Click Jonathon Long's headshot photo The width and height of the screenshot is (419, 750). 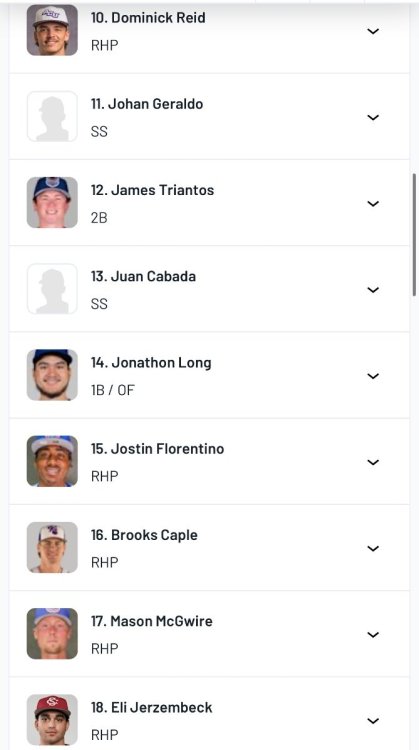(x=52, y=375)
